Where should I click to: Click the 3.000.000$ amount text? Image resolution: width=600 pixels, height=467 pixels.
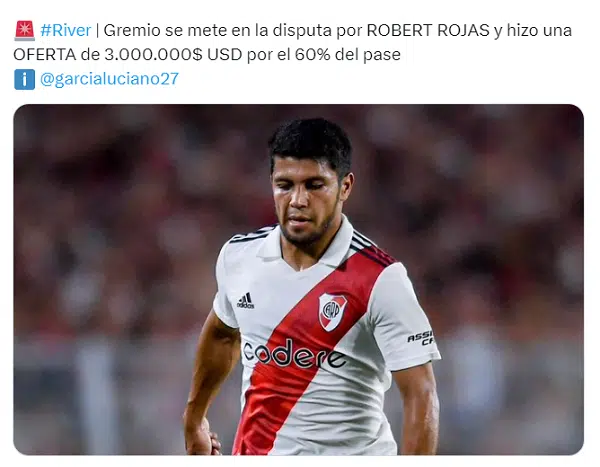pyautogui.click(x=153, y=55)
